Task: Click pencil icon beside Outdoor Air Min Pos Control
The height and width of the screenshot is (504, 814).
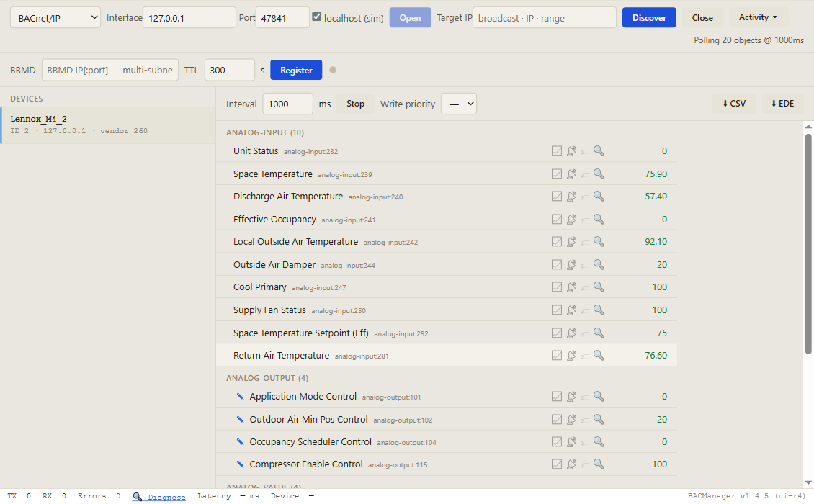Action: pos(240,419)
